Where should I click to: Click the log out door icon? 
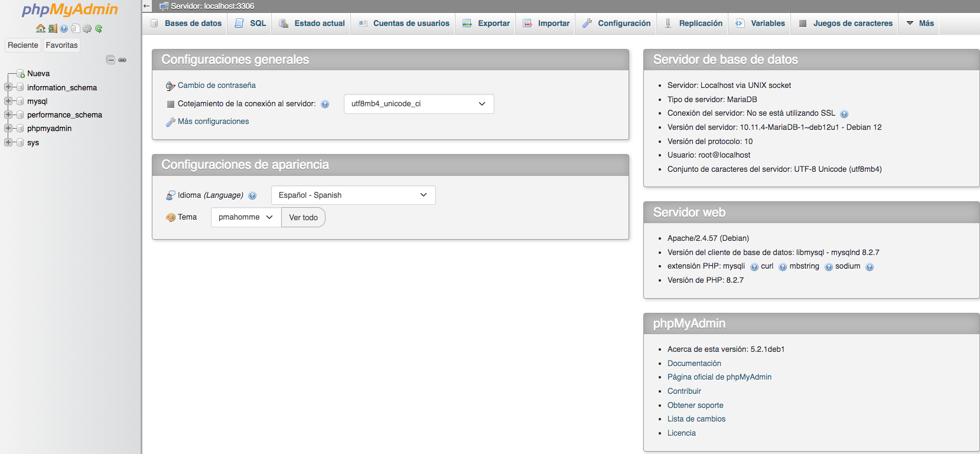coord(53,28)
